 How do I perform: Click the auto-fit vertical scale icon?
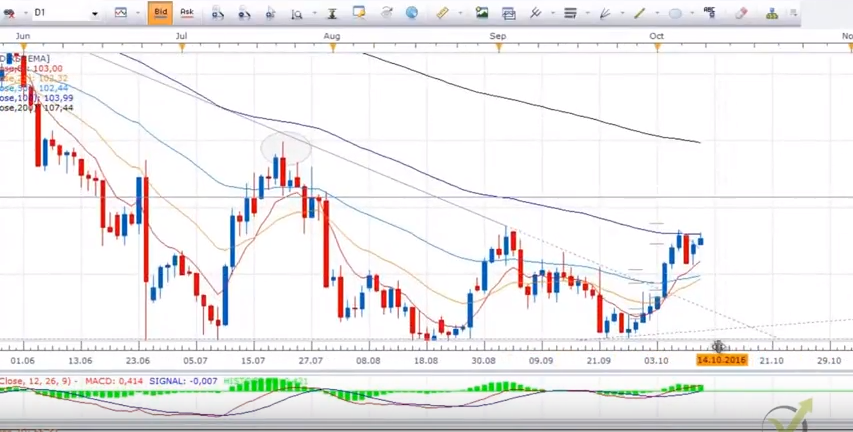pos(332,13)
